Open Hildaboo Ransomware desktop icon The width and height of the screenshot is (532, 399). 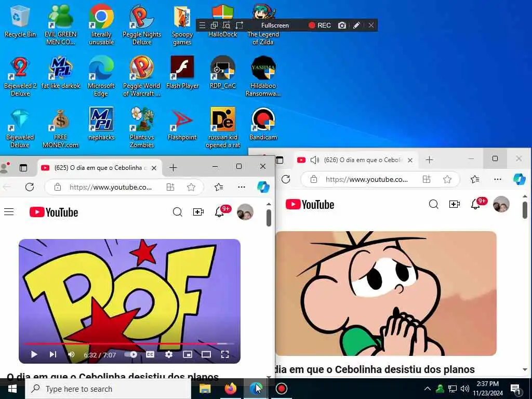tap(263, 76)
